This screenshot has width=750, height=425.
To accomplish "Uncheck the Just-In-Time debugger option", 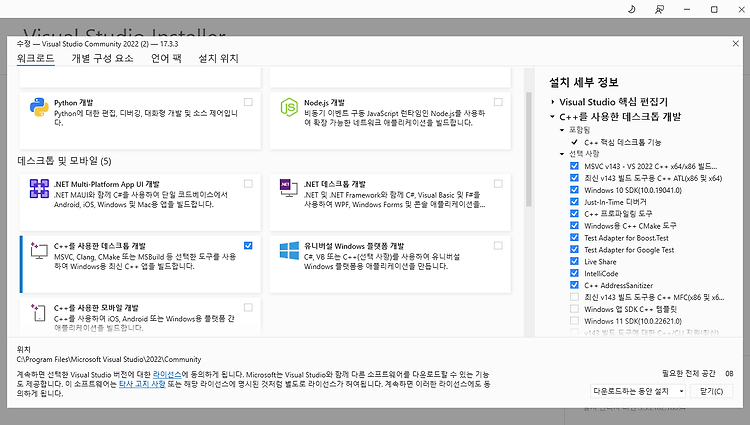I will [x=574, y=202].
